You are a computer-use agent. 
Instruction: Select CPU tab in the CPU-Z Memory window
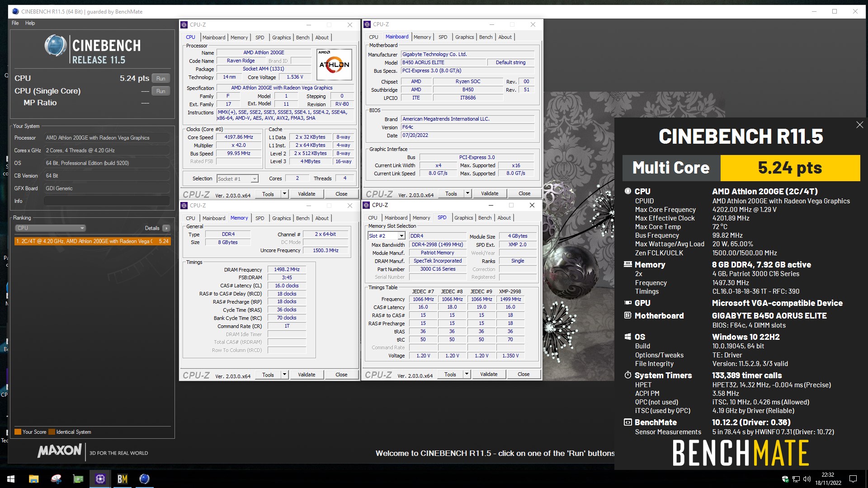pos(191,218)
